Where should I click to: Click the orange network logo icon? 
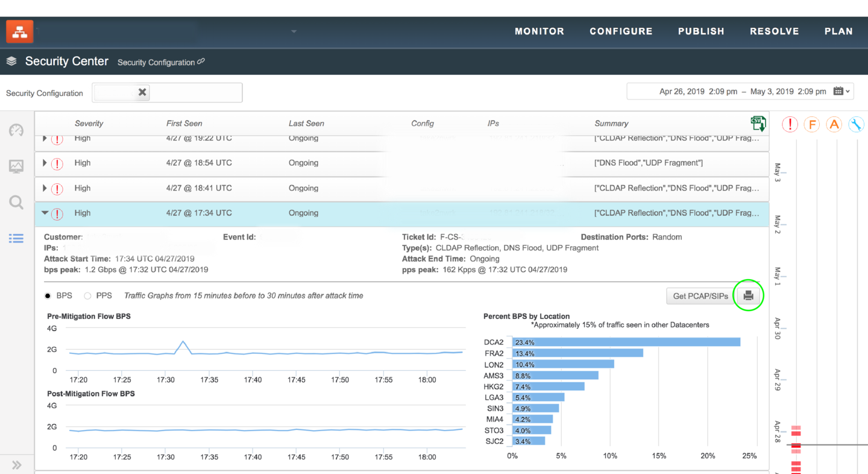tap(19, 32)
